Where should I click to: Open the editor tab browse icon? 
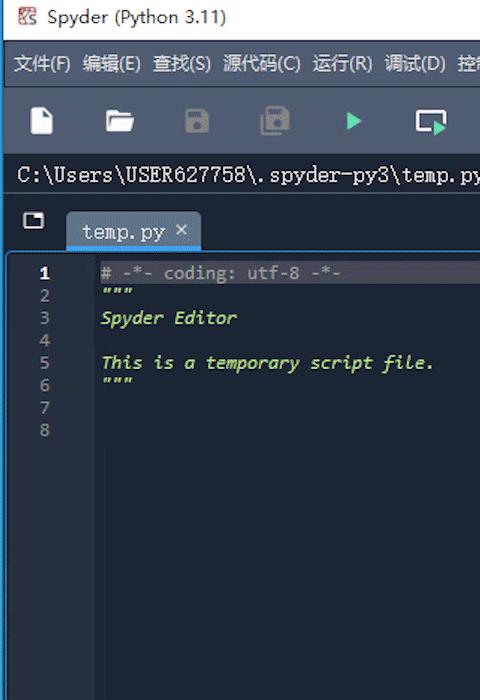(33, 221)
